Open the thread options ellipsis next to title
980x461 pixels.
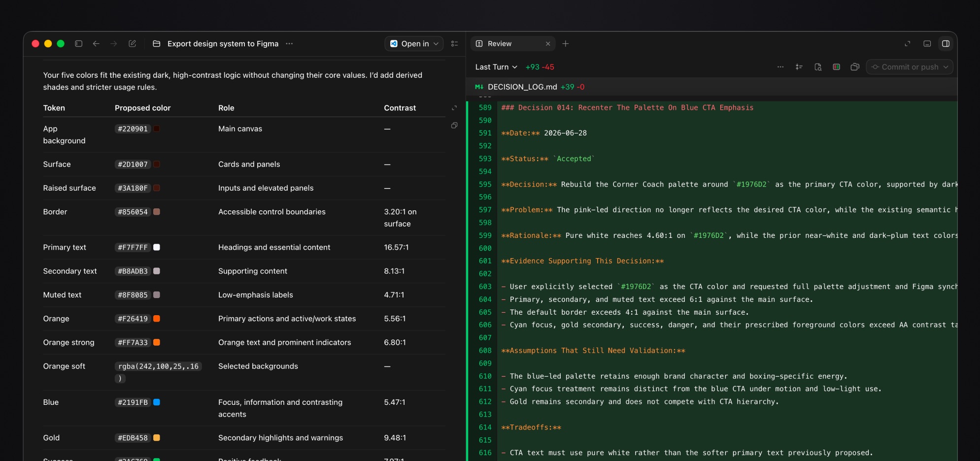pyautogui.click(x=289, y=43)
